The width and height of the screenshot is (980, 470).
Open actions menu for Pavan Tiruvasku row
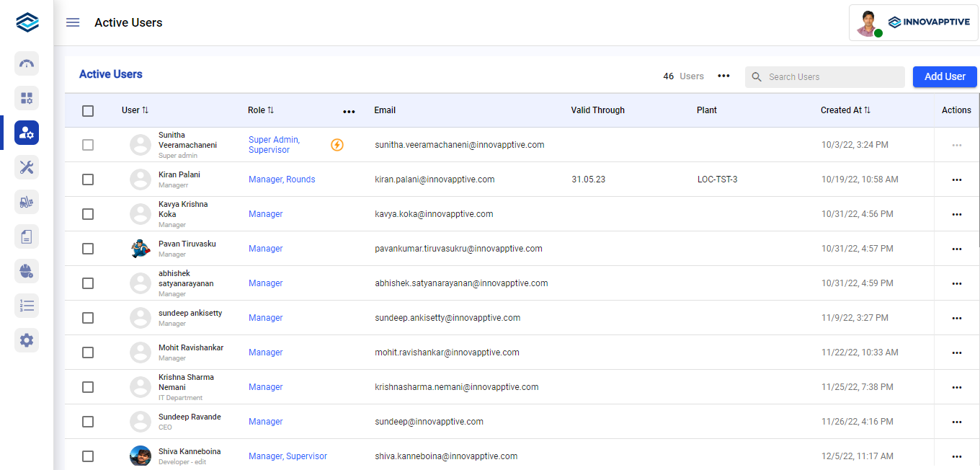click(956, 249)
